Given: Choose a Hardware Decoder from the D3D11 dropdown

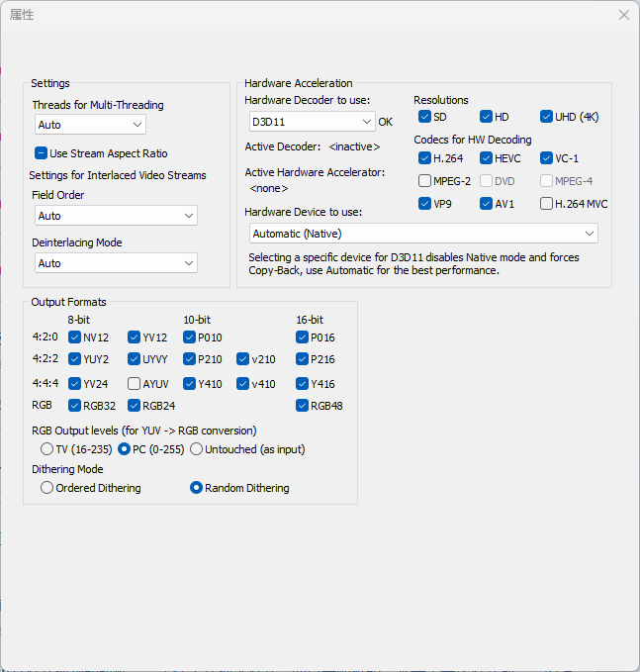Looking at the screenshot, I should tap(312, 122).
